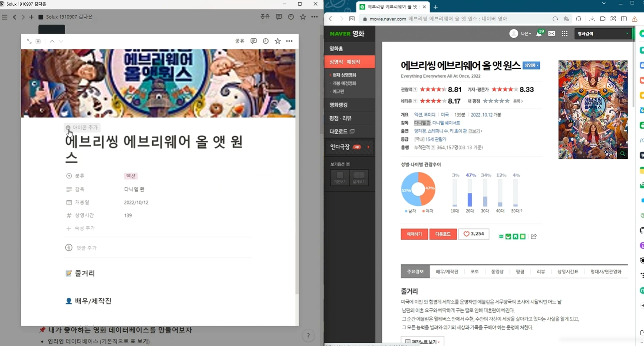Open Notion help question-mark button
Viewport: 644px width, 346px height.
pyautogui.click(x=308, y=336)
